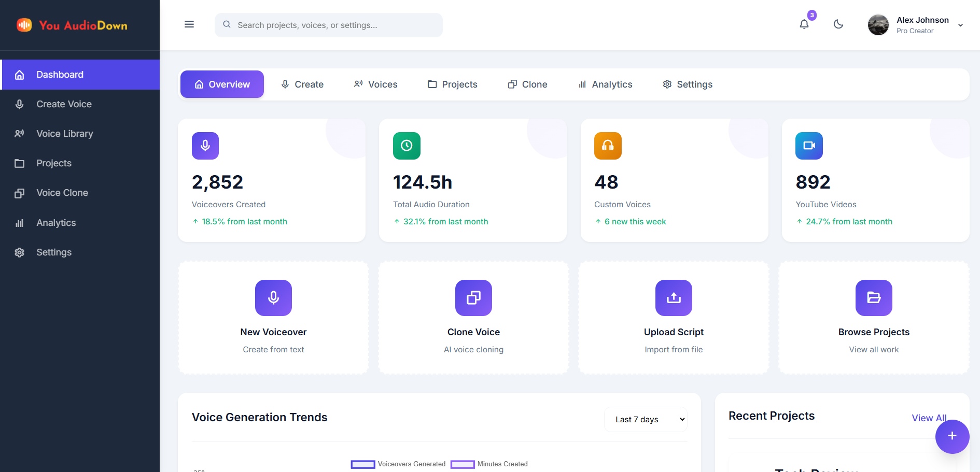The image size is (980, 472).
Task: Click the "Import from file" subtitle
Action: click(x=674, y=350)
